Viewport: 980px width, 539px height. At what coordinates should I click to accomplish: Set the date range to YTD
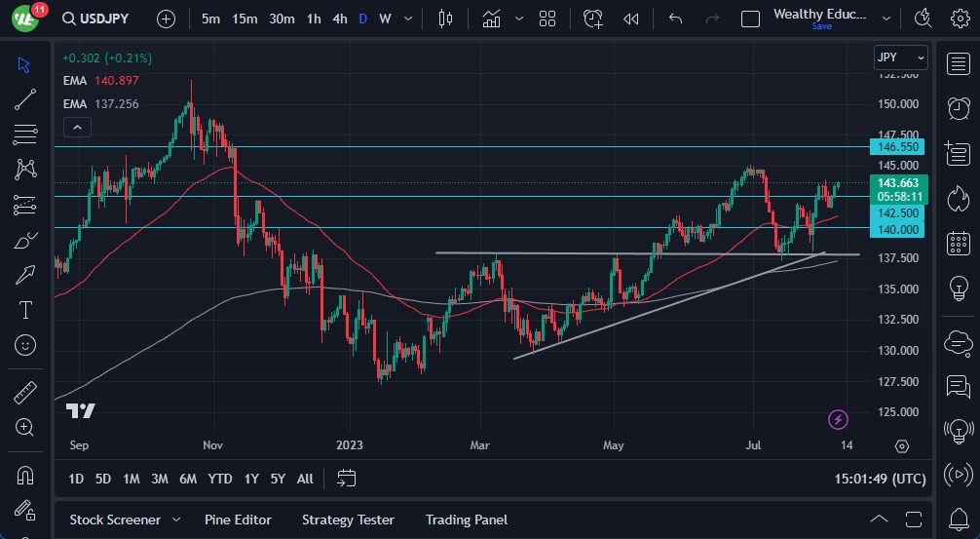[x=220, y=479]
